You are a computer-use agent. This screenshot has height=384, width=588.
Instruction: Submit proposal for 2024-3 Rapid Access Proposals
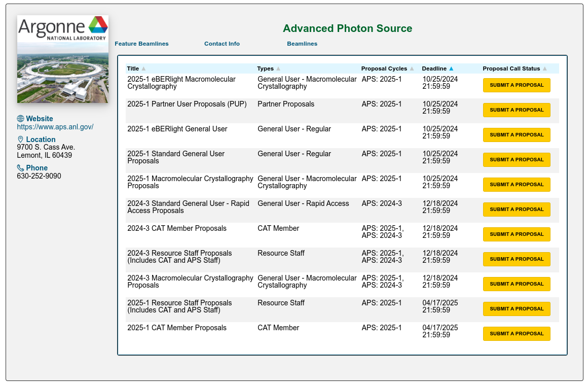point(517,210)
